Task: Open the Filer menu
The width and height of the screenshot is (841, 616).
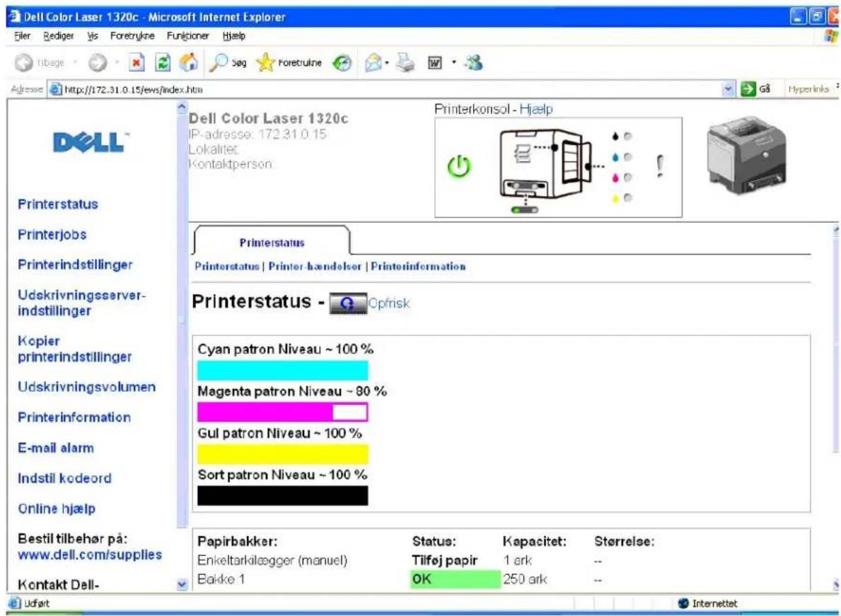Action: (22, 36)
